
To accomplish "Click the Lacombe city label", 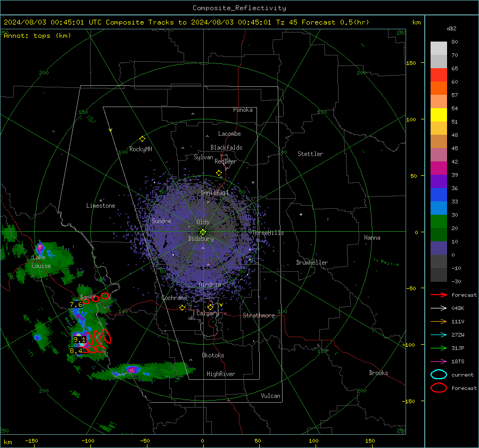I will (229, 134).
